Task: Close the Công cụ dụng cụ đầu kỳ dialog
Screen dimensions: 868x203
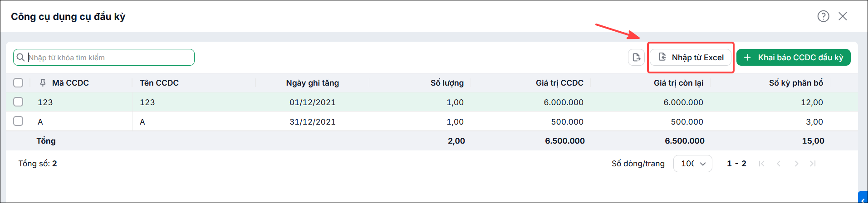Action: pyautogui.click(x=843, y=16)
